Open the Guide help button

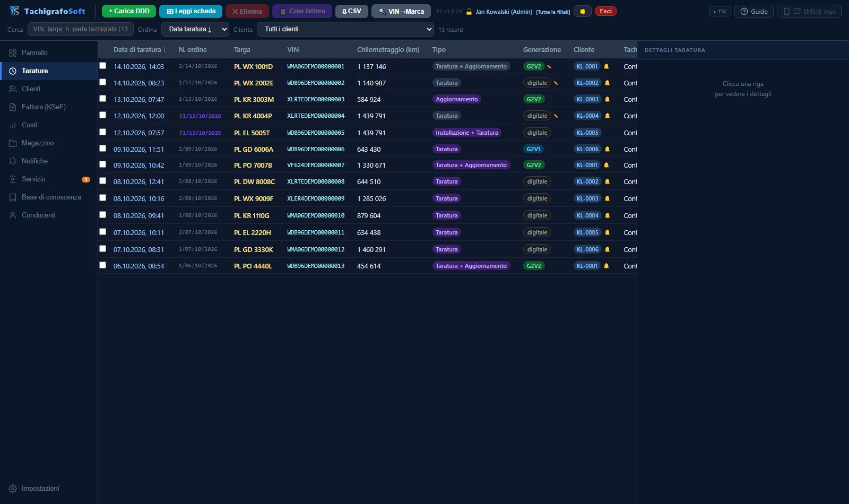(x=754, y=11)
